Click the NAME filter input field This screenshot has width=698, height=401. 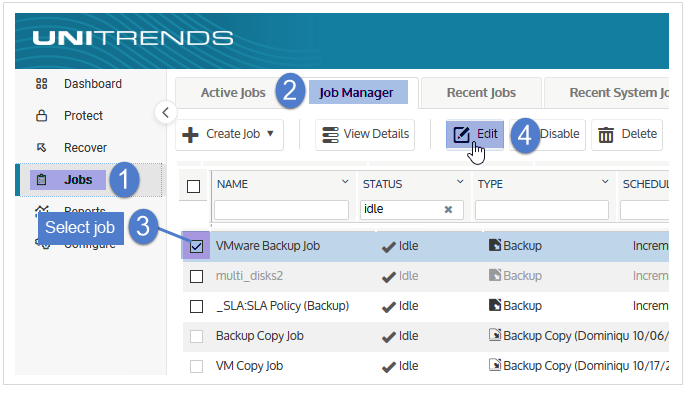[x=281, y=210]
